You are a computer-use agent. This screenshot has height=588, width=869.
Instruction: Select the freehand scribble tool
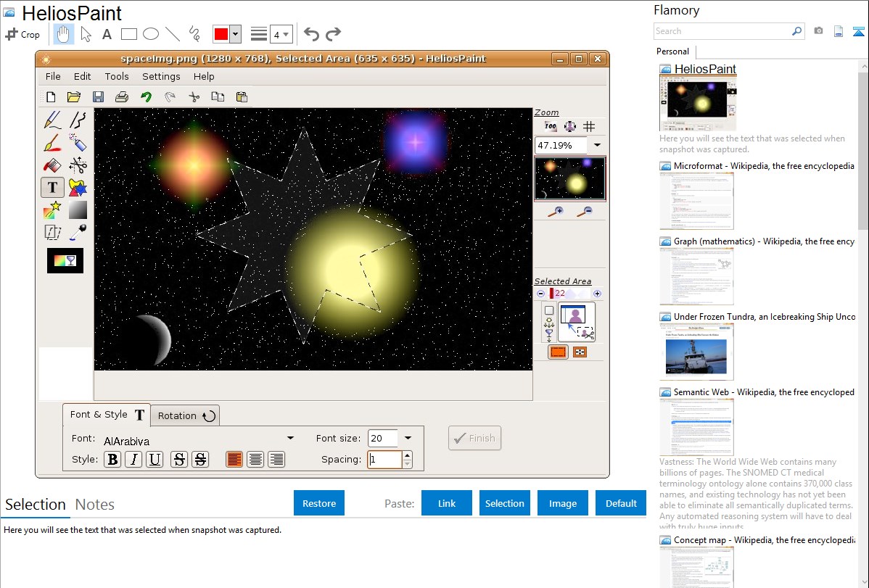[194, 34]
